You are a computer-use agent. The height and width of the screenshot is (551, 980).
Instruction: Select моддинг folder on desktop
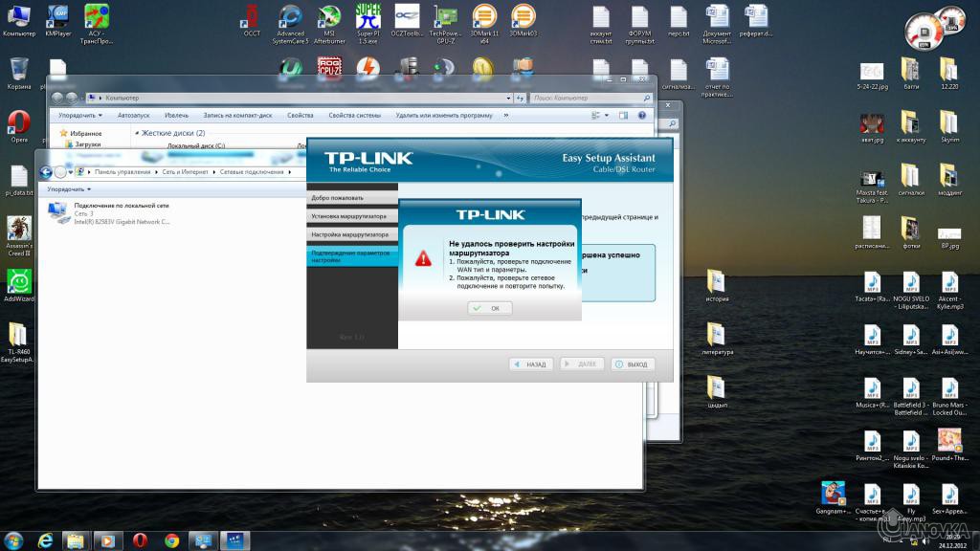click(949, 180)
